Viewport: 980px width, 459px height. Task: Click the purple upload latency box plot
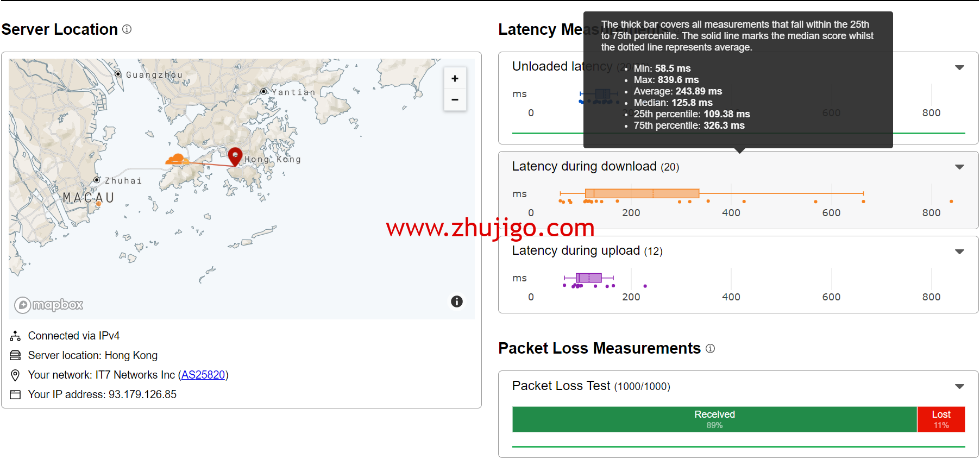588,278
